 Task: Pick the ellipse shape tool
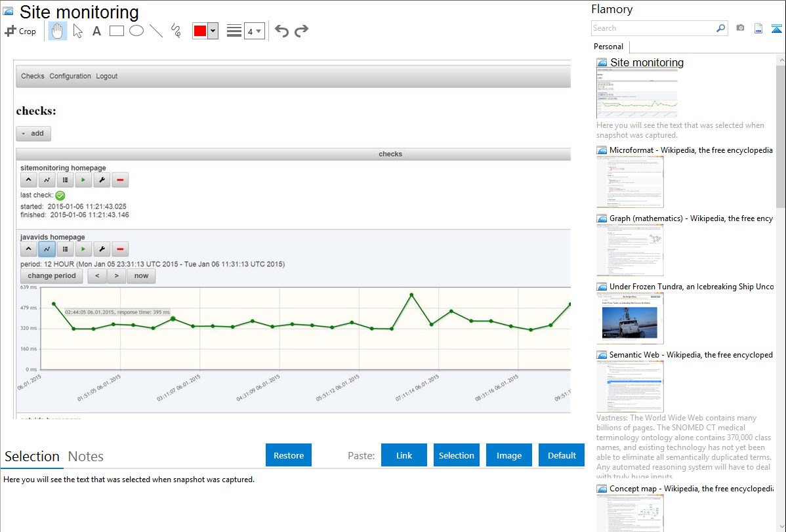(x=136, y=31)
